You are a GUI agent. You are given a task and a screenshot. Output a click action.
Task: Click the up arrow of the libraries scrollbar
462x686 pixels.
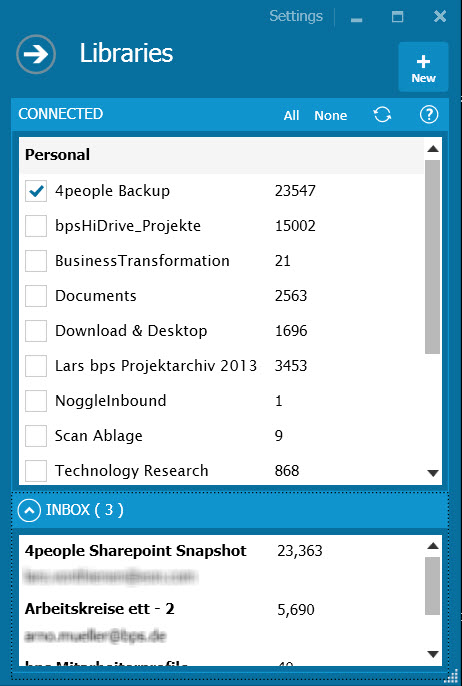[433, 149]
